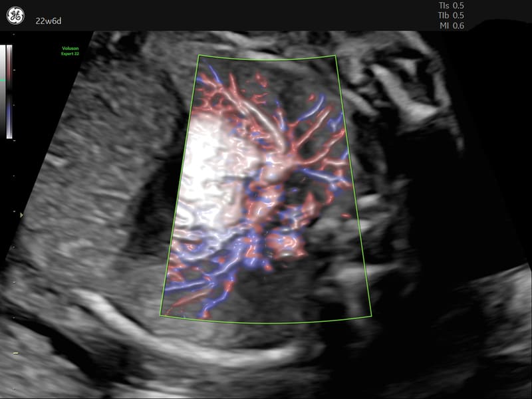Click the top-right corner of color Doppler box
This screenshot has width=532, height=399.
pyautogui.click(x=336, y=55)
